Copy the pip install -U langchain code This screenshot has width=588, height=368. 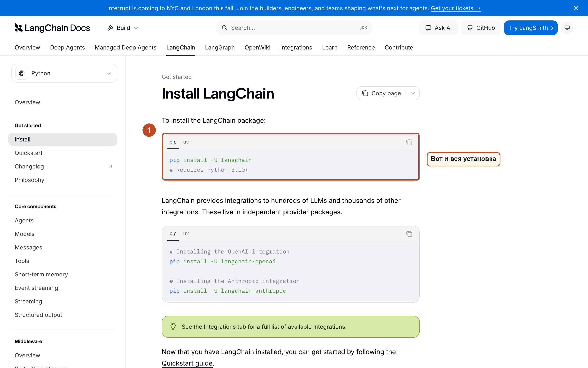(x=409, y=142)
